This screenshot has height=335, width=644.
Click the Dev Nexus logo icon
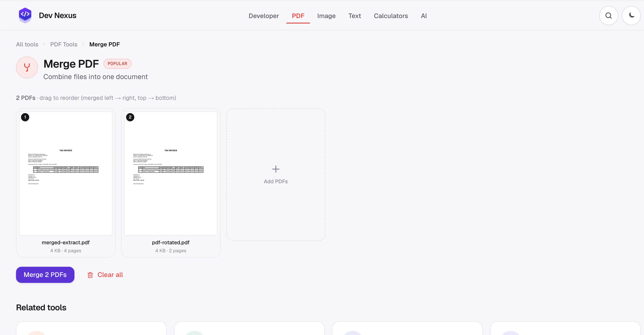pyautogui.click(x=25, y=15)
